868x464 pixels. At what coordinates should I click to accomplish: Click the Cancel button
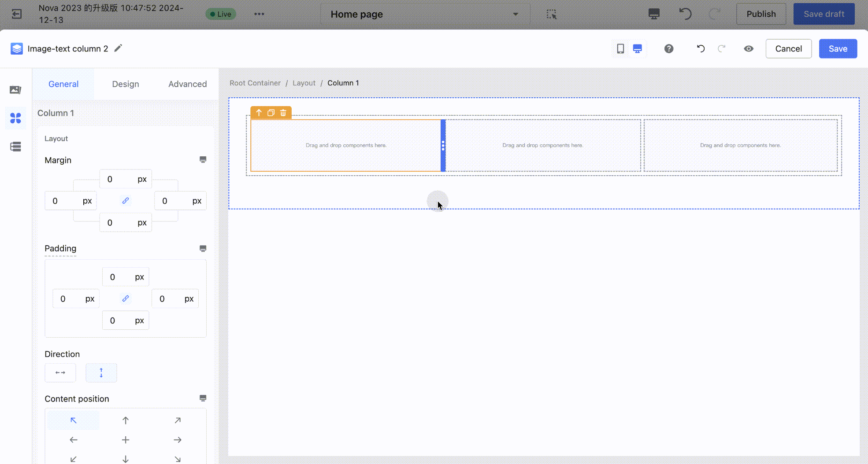point(788,48)
